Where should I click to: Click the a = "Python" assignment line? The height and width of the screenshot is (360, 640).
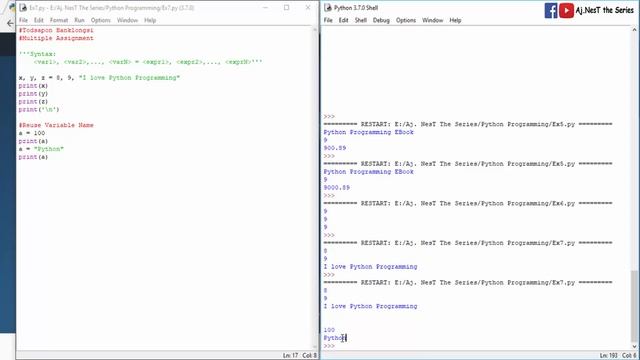click(x=41, y=149)
